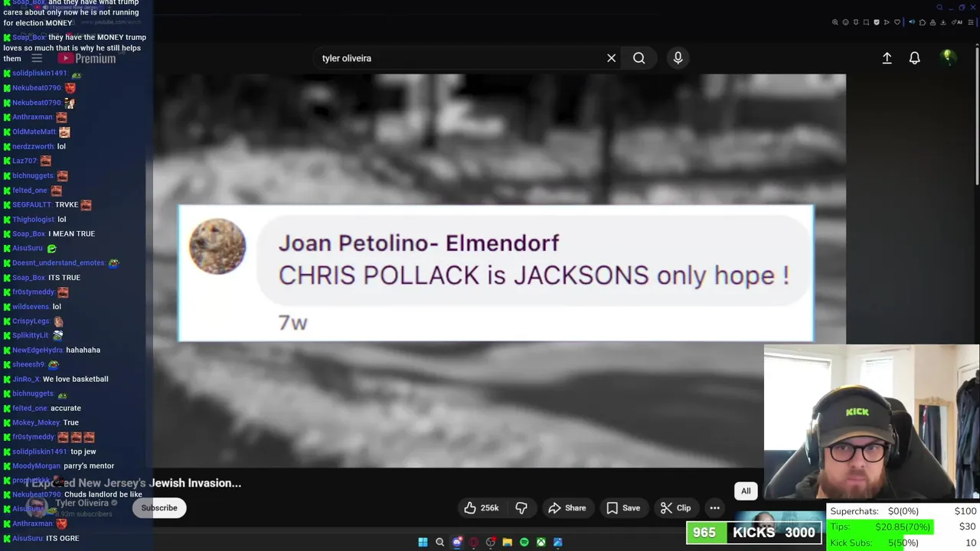Subscribe to Tyler Oliveira channel
This screenshot has width=980, height=551.
tap(159, 507)
